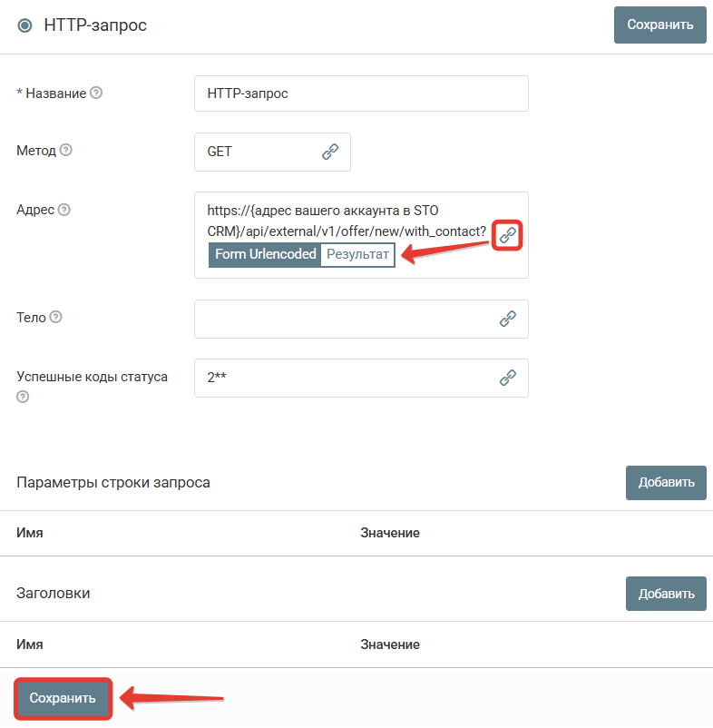The width and height of the screenshot is (713, 728).
Task: Open help icon next to Название label
Action: pos(96,93)
